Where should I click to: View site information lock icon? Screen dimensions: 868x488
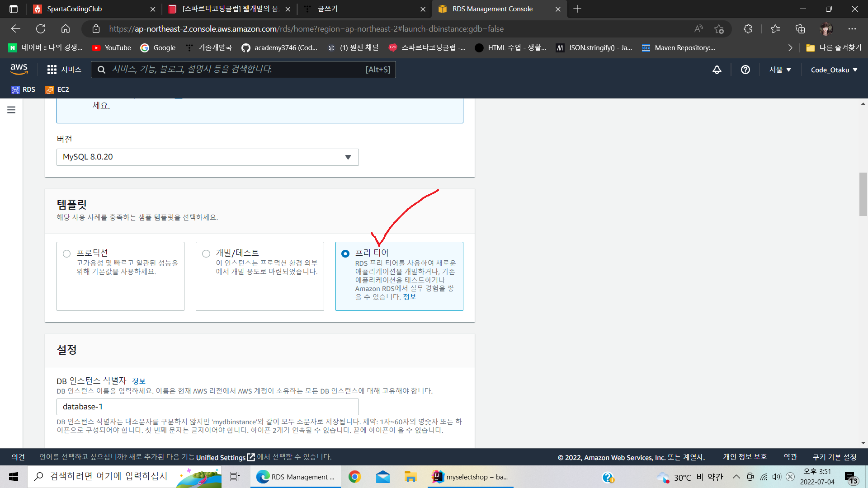point(96,29)
